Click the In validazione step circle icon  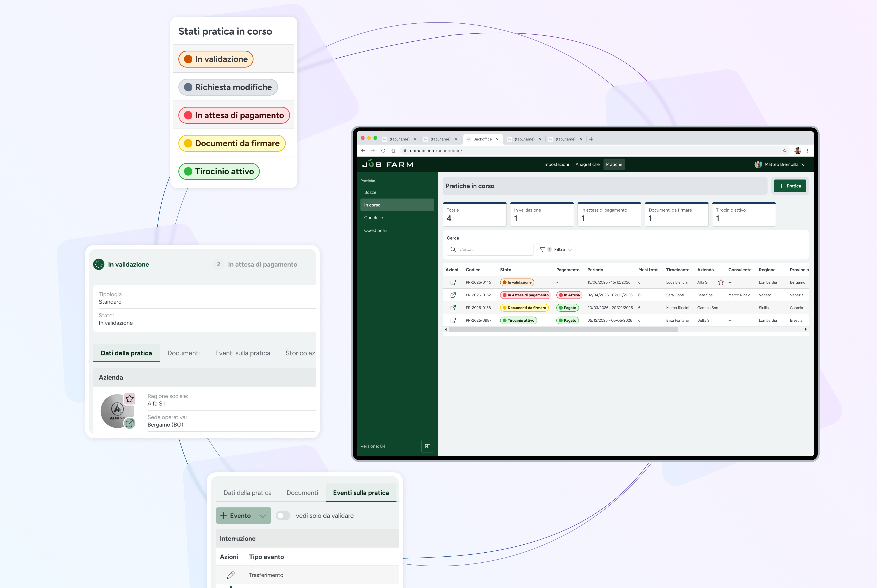(99, 264)
